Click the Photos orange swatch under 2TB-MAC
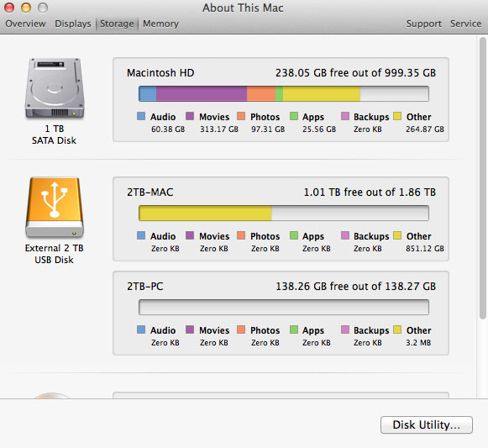 (x=241, y=235)
